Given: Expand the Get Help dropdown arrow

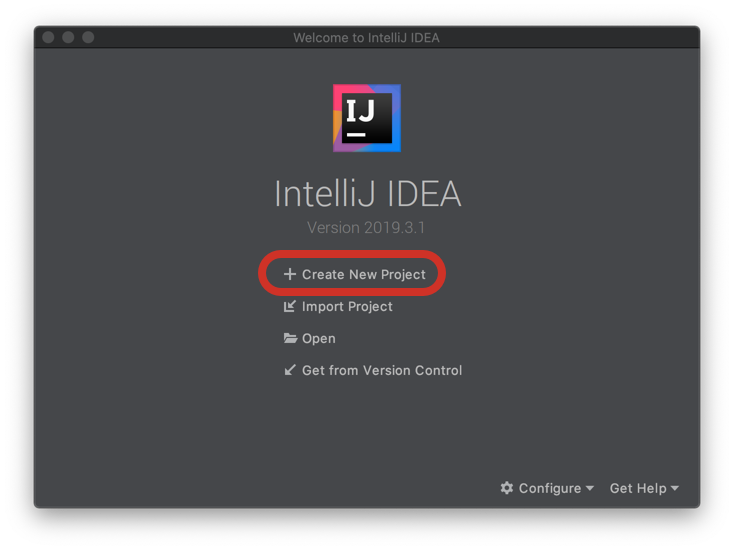Looking at the screenshot, I should pos(675,488).
